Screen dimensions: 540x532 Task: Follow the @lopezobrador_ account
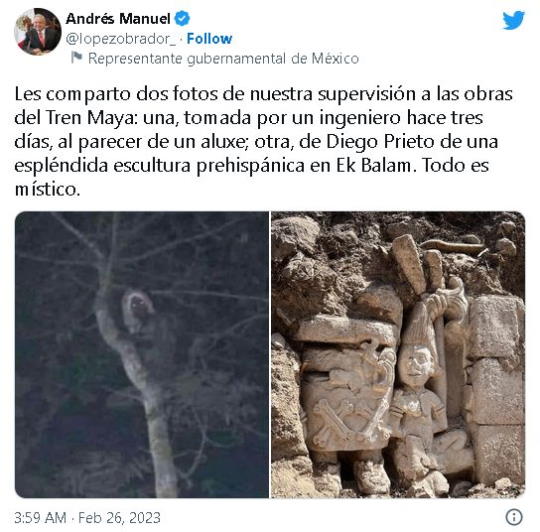[x=209, y=39]
